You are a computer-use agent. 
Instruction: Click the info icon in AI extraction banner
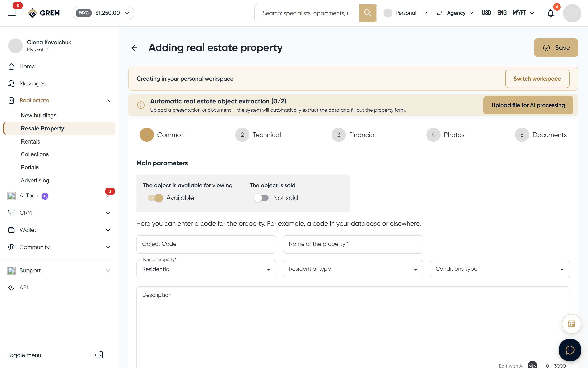pyautogui.click(x=141, y=105)
